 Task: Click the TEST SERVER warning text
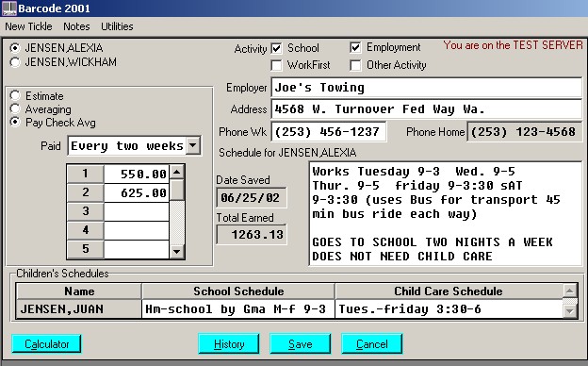(x=513, y=45)
